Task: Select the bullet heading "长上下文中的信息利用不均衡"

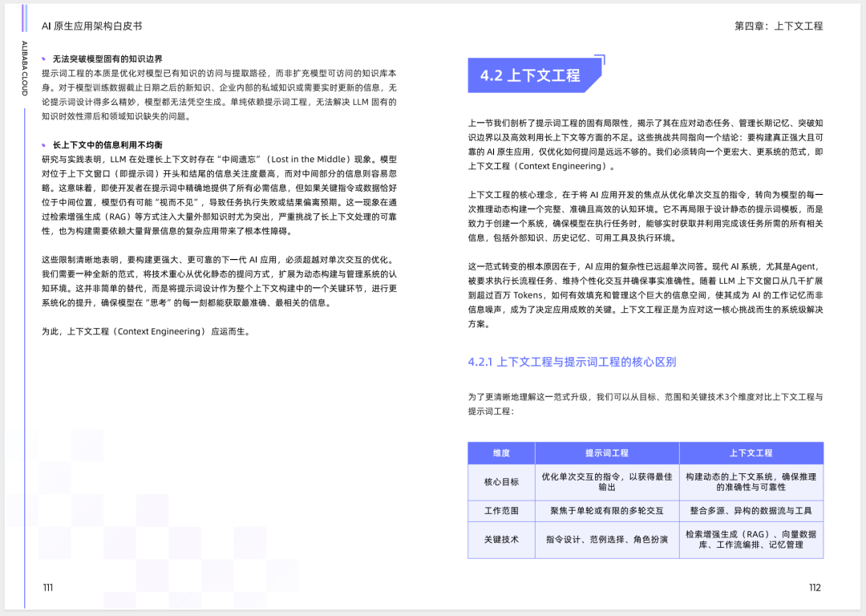Action: 107,144
